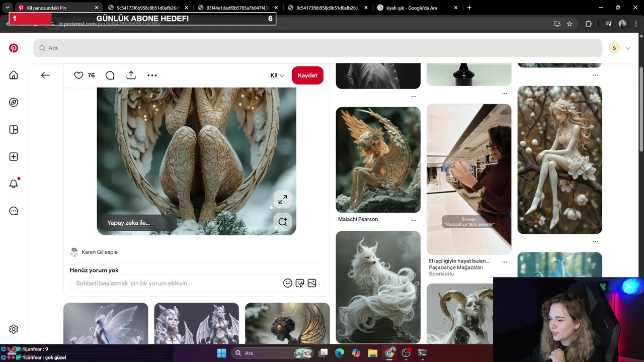
Task: Select the Kil board dropdown
Action: click(x=277, y=75)
